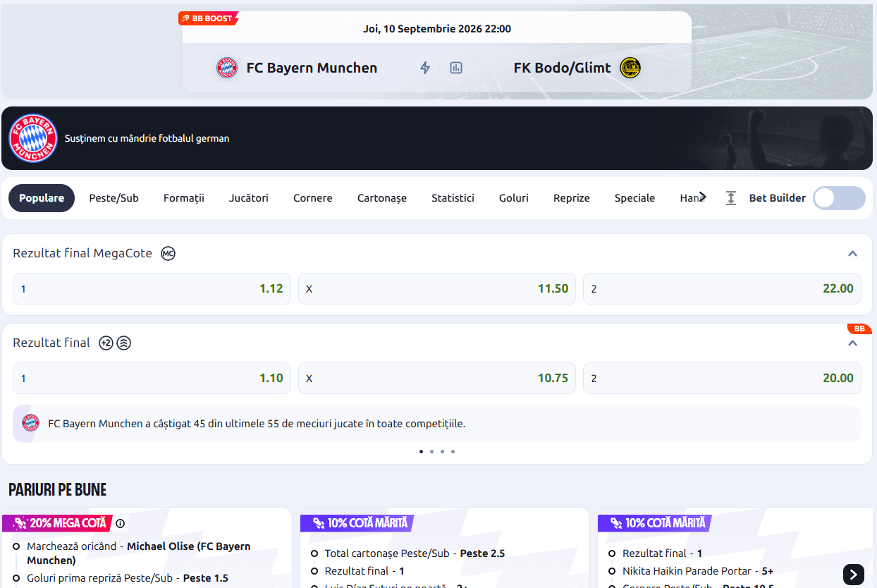Click the red BB corner badge
Image resolution: width=877 pixels, height=588 pixels.
tap(859, 329)
